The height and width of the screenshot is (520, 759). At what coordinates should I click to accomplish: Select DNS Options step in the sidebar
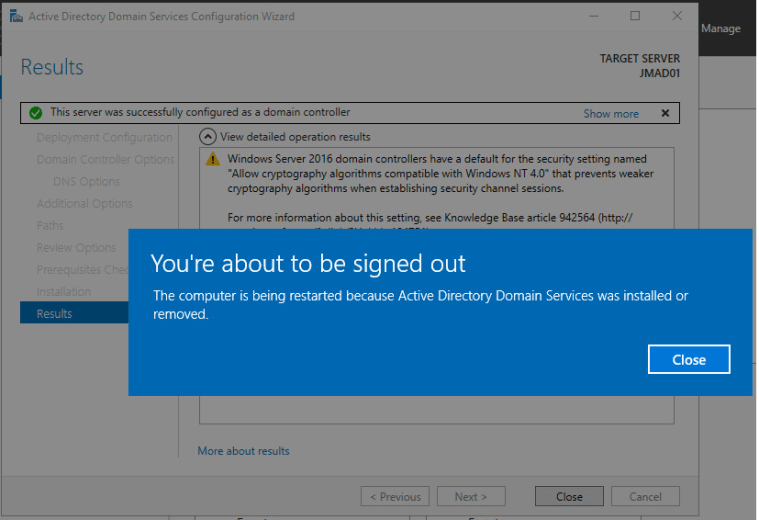[x=86, y=182]
